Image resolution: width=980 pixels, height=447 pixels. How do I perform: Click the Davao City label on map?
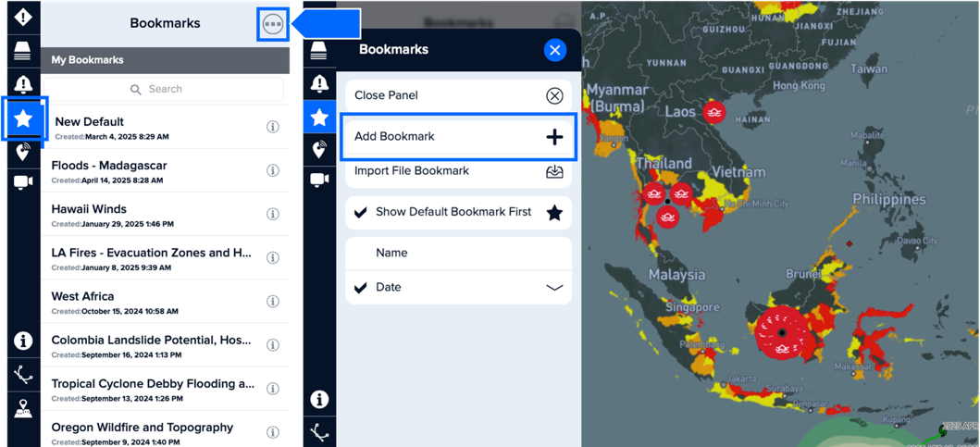coord(917,241)
